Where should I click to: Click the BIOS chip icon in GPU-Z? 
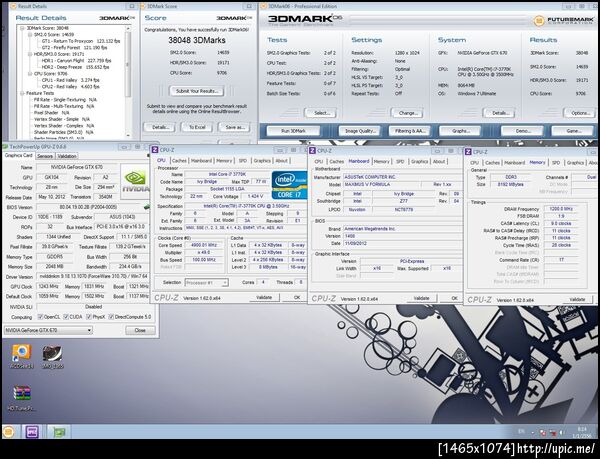coord(147,207)
